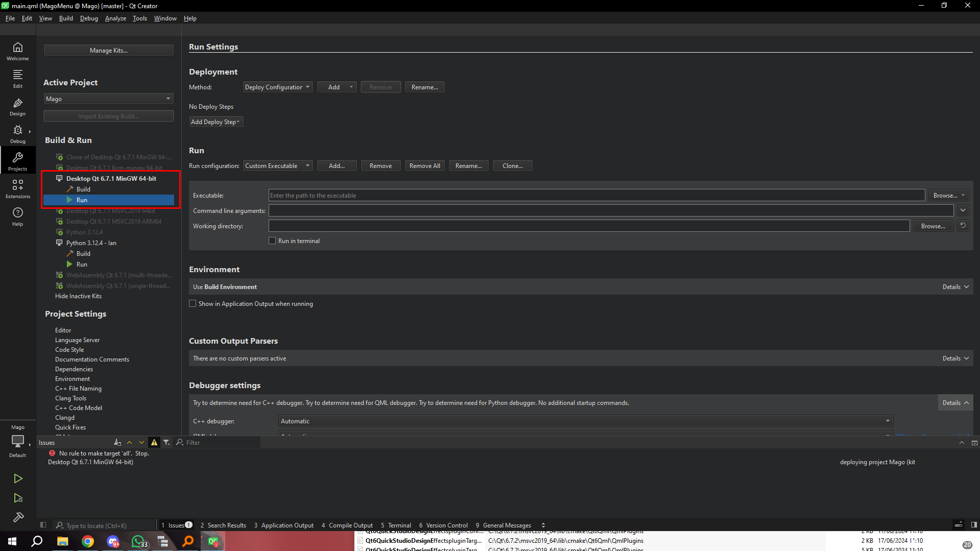Open the deployment Add dropdown

(337, 87)
